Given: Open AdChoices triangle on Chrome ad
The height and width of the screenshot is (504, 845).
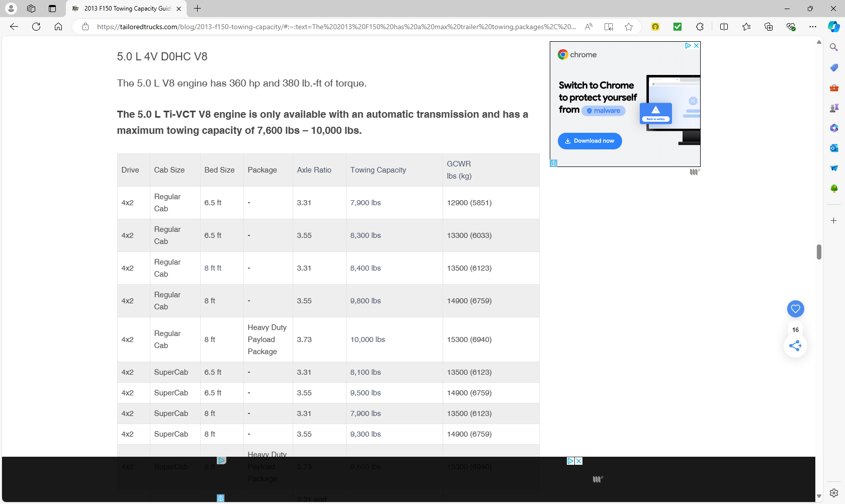Looking at the screenshot, I should [x=688, y=45].
